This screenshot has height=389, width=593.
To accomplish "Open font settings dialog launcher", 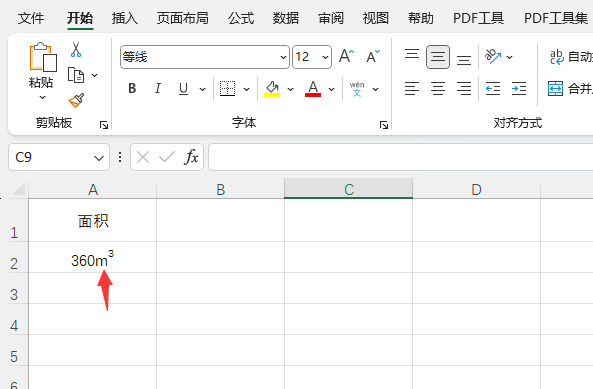I will tap(384, 125).
